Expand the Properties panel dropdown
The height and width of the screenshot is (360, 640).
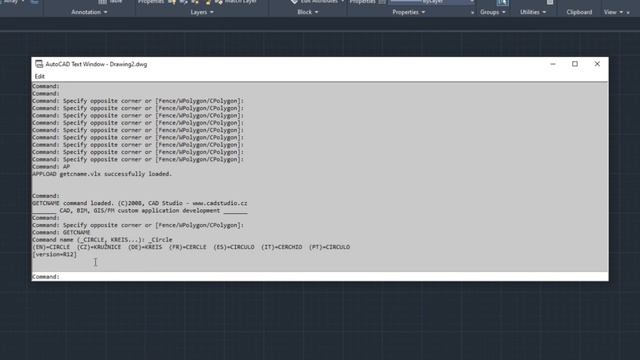click(x=409, y=12)
